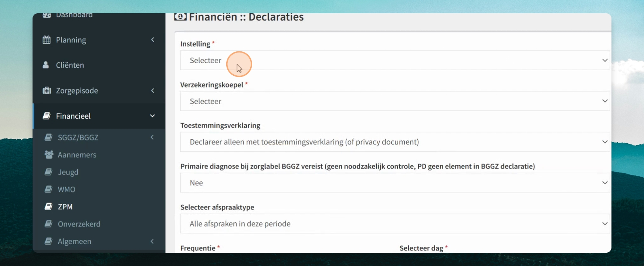
Task: Click the medical kit icon beside Zorgepisode
Action: 47,91
